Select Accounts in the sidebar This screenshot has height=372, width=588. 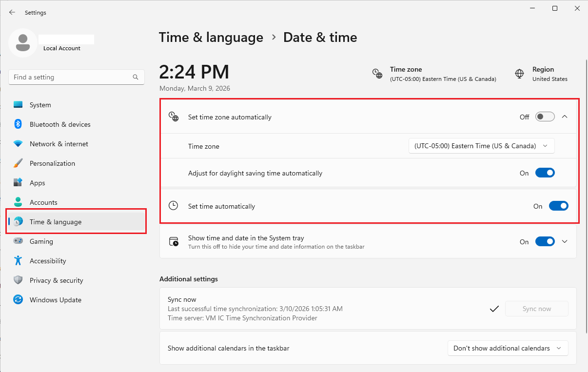coord(77,202)
